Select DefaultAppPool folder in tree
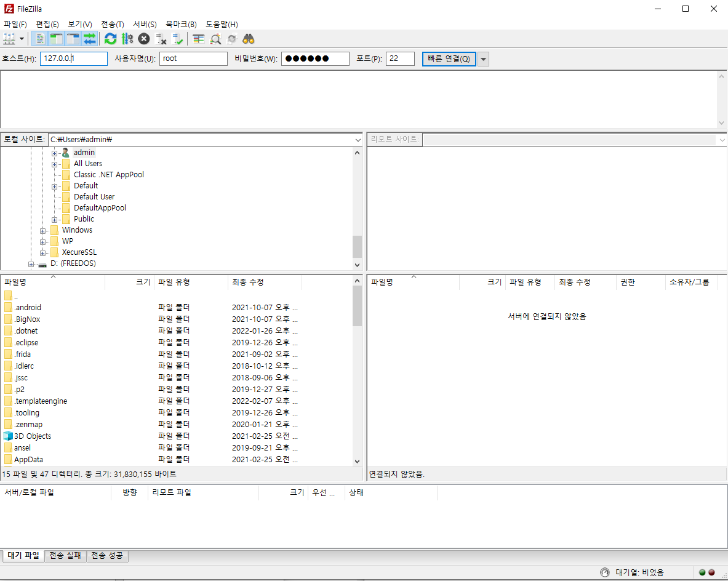The width and height of the screenshot is (728, 581). [100, 207]
